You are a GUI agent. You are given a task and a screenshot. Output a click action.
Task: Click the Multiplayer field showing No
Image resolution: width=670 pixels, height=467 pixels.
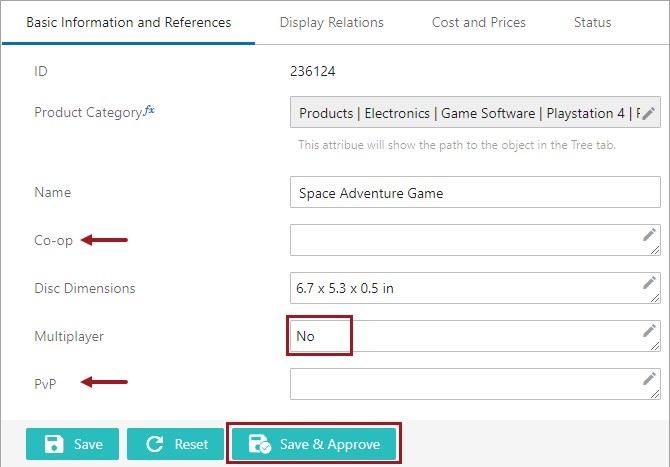click(x=475, y=336)
